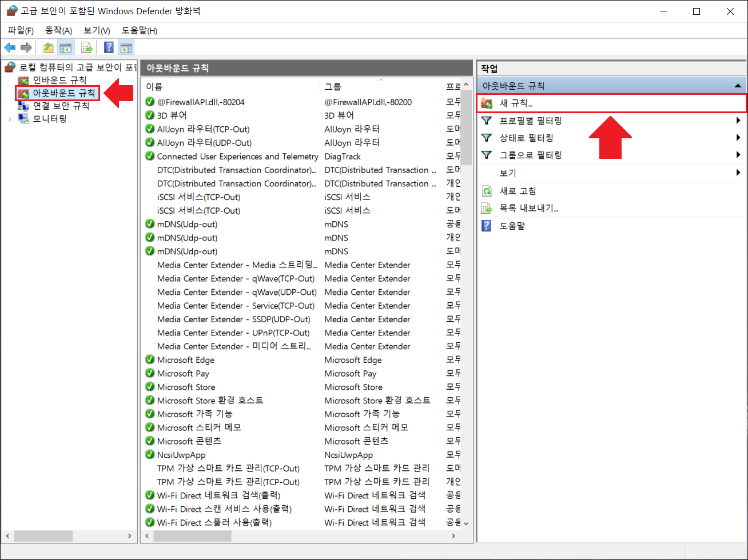Click the green check icon of NcsiUwpApp
This screenshot has width=748, height=560.
coord(150,455)
